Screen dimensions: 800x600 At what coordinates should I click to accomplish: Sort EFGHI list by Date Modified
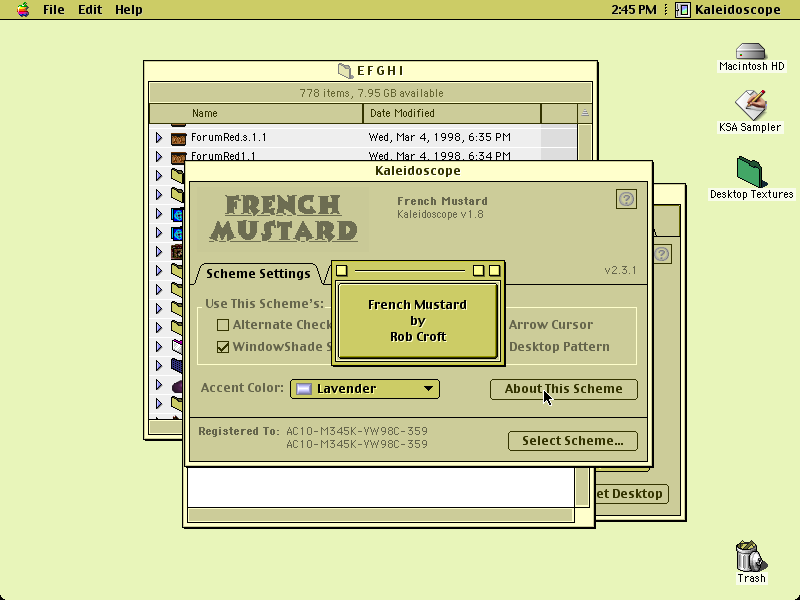(x=452, y=113)
